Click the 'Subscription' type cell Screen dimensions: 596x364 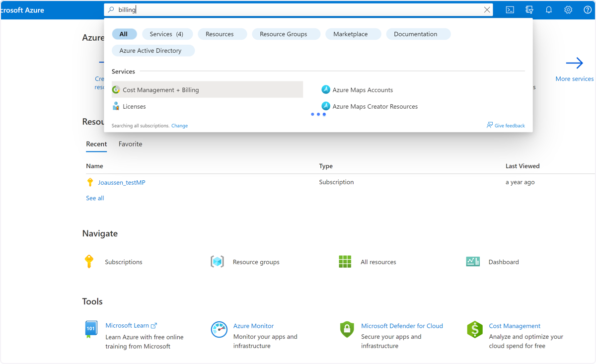(336, 182)
